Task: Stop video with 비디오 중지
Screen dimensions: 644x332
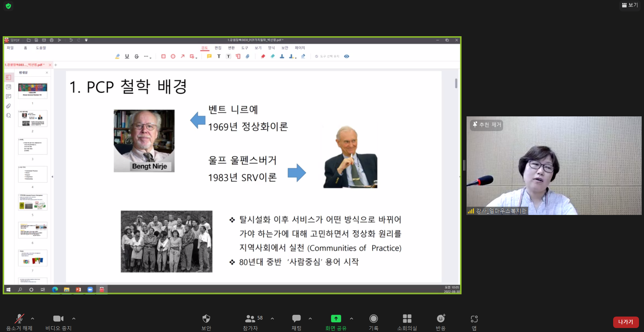Action: click(x=58, y=322)
